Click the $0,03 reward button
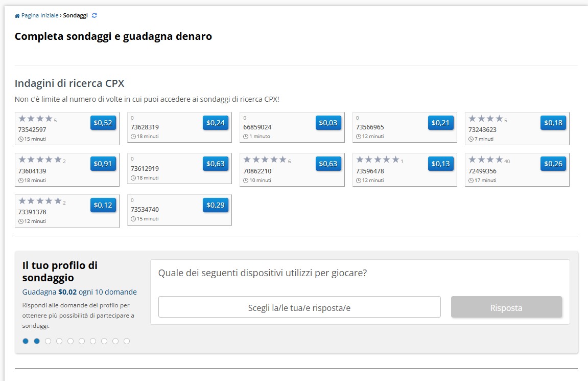 click(x=328, y=123)
